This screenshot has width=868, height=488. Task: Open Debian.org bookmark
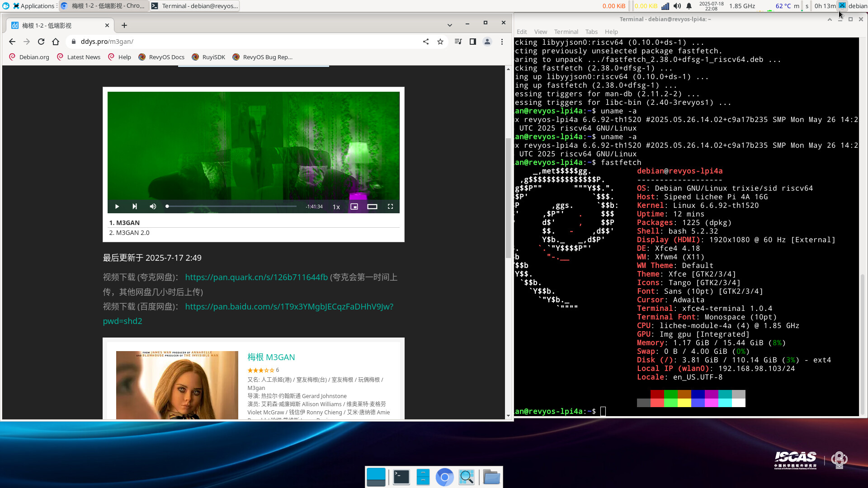(29, 57)
